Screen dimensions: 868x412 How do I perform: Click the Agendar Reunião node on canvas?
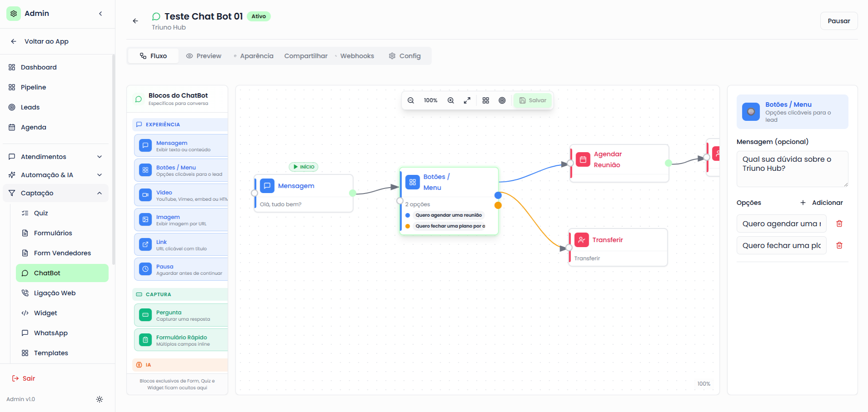click(619, 163)
